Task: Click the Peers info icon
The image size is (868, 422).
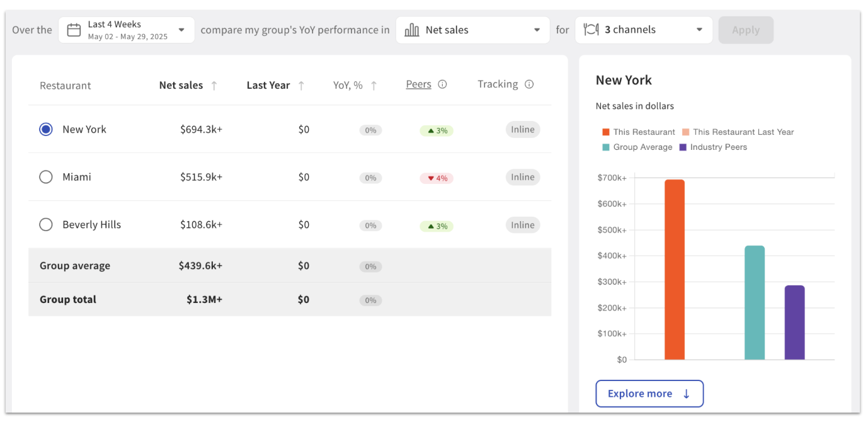Action: [442, 84]
